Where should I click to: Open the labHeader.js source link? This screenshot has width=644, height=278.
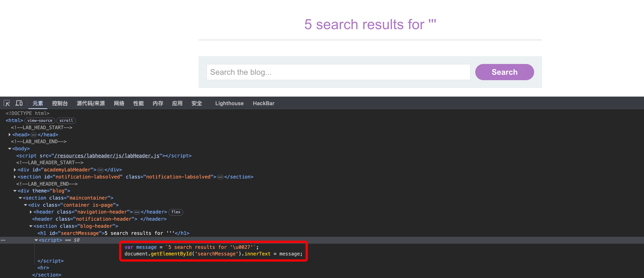coord(107,155)
